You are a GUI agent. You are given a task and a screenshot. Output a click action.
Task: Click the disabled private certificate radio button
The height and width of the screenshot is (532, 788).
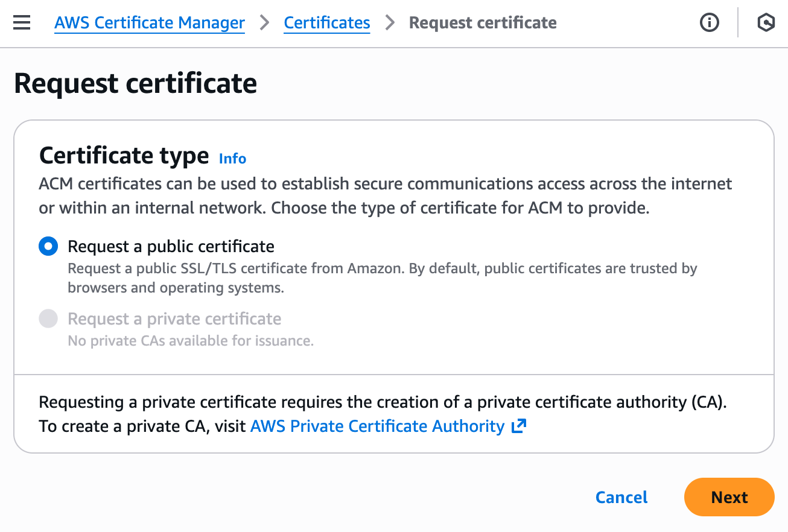pyautogui.click(x=48, y=318)
